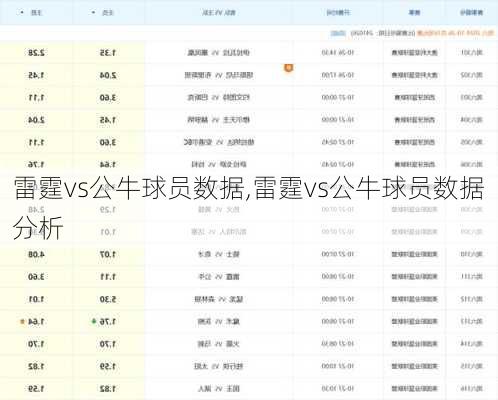
Task: Click the 周六311 match number cell
Action: (472, 277)
